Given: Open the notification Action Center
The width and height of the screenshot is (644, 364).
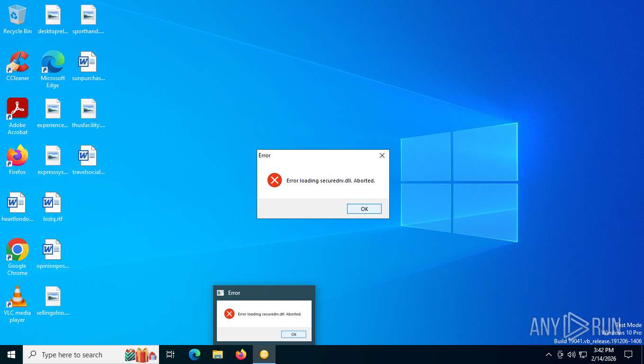Looking at the screenshot, I should pyautogui.click(x=628, y=355).
